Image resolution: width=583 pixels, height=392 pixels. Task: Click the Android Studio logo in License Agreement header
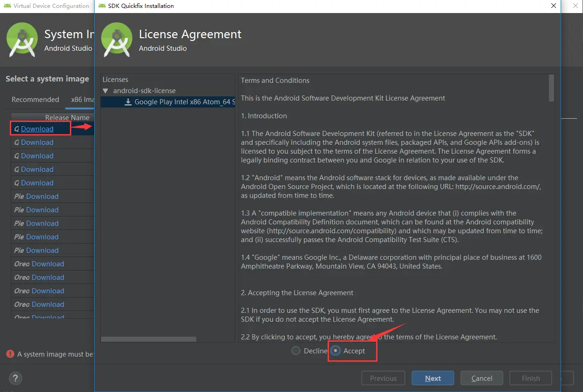click(x=117, y=40)
